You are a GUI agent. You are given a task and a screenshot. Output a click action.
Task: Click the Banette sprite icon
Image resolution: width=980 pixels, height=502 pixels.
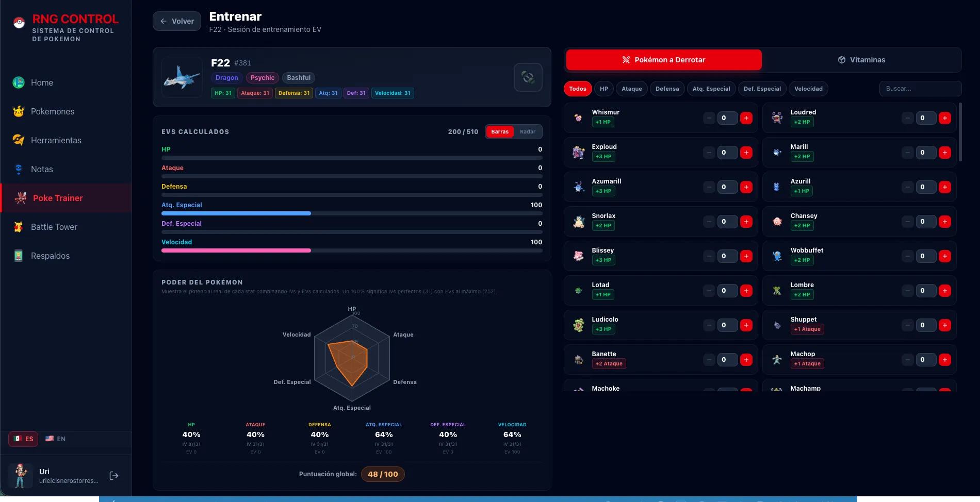[578, 360]
